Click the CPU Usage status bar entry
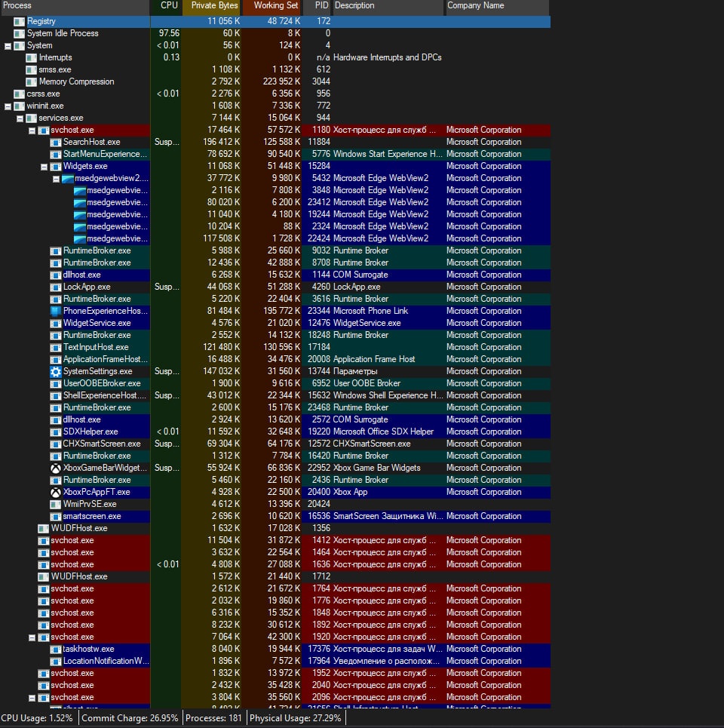Screen dimensions: 724x728 point(37,718)
